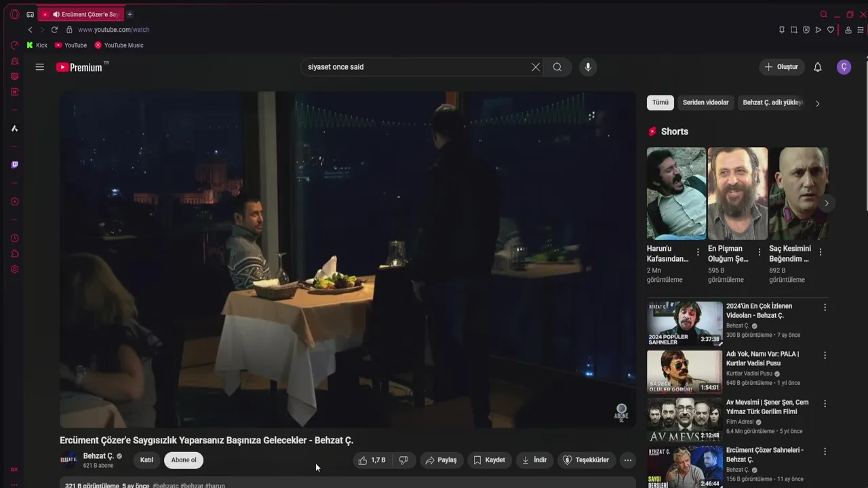Show more filter chips with the chevron

click(817, 104)
